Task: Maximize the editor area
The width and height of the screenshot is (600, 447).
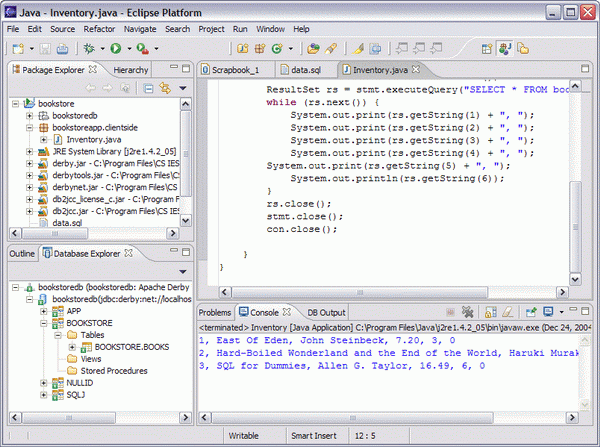Action: tap(585, 69)
